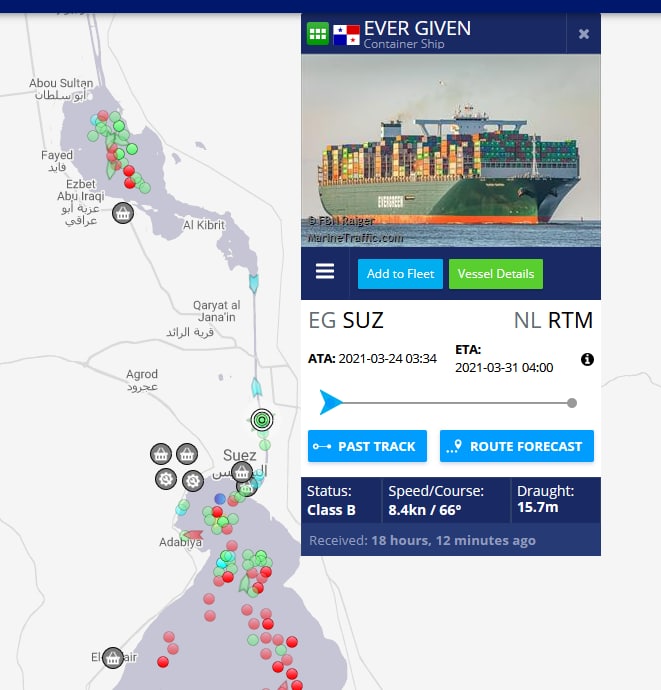Click the port icon at El Ain

pos(113,658)
